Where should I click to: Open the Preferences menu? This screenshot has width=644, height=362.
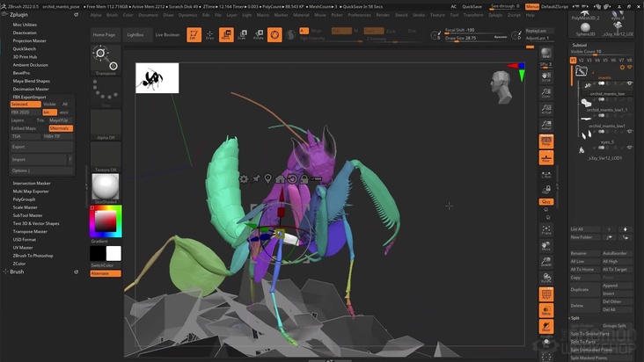pos(359,15)
